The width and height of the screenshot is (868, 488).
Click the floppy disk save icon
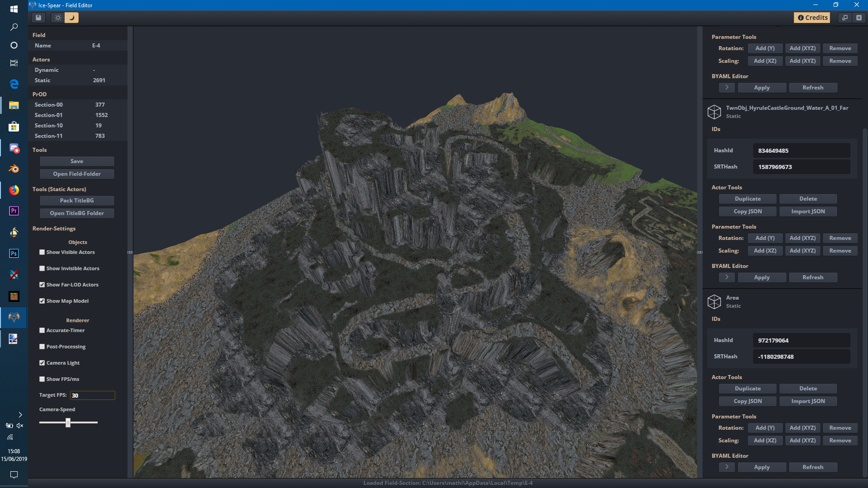[x=38, y=18]
